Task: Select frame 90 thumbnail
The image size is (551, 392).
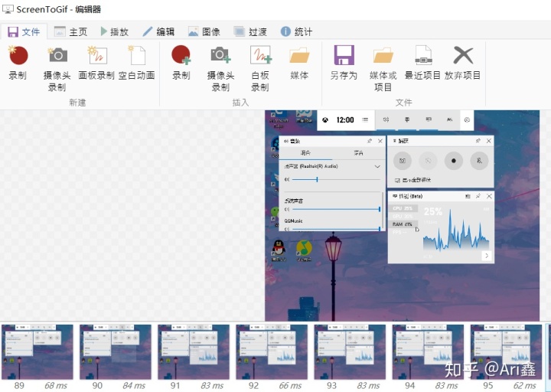Action: (x=116, y=352)
